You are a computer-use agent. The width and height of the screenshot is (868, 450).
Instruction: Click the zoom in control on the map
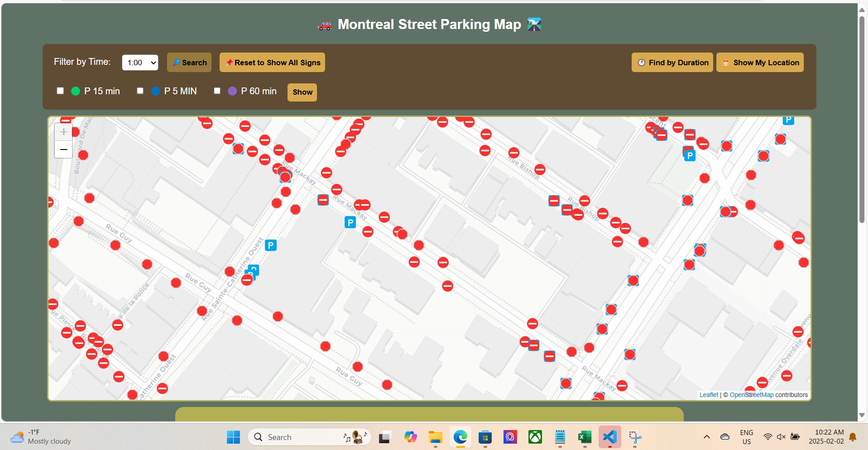tap(63, 132)
